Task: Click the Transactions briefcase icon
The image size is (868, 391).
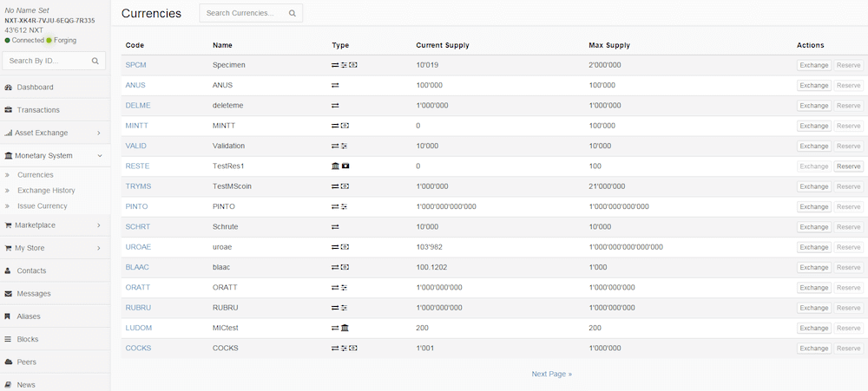Action: pyautogui.click(x=9, y=110)
